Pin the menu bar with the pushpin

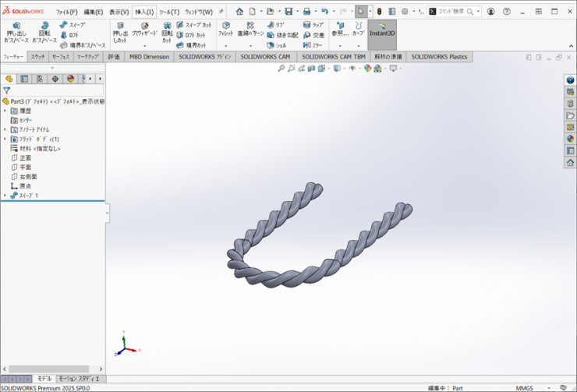(221, 12)
